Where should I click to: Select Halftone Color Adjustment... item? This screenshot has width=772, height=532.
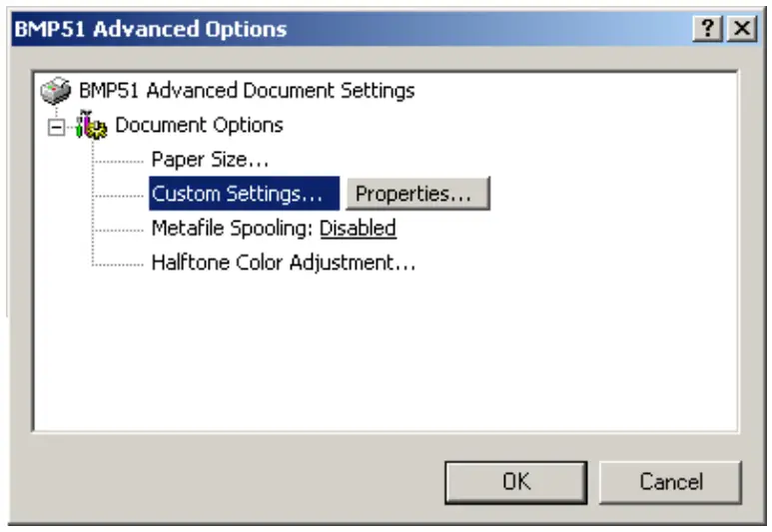pyautogui.click(x=283, y=264)
